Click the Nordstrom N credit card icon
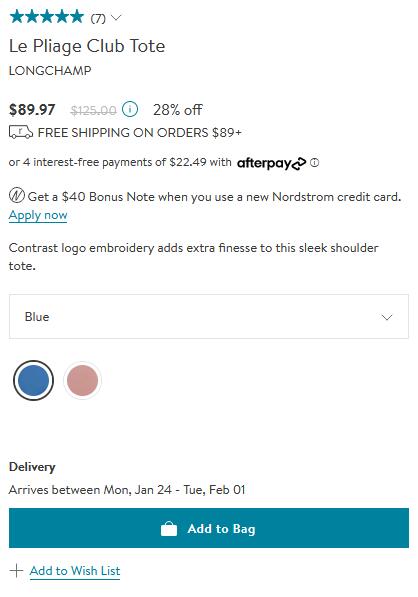 point(17,196)
